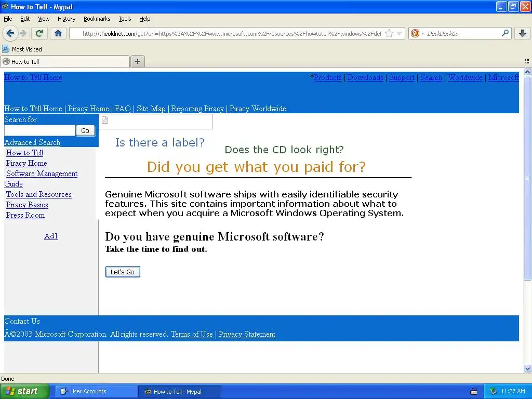Click the FAQ navigation text
Viewport: 532px width, 399px height.
(x=123, y=109)
